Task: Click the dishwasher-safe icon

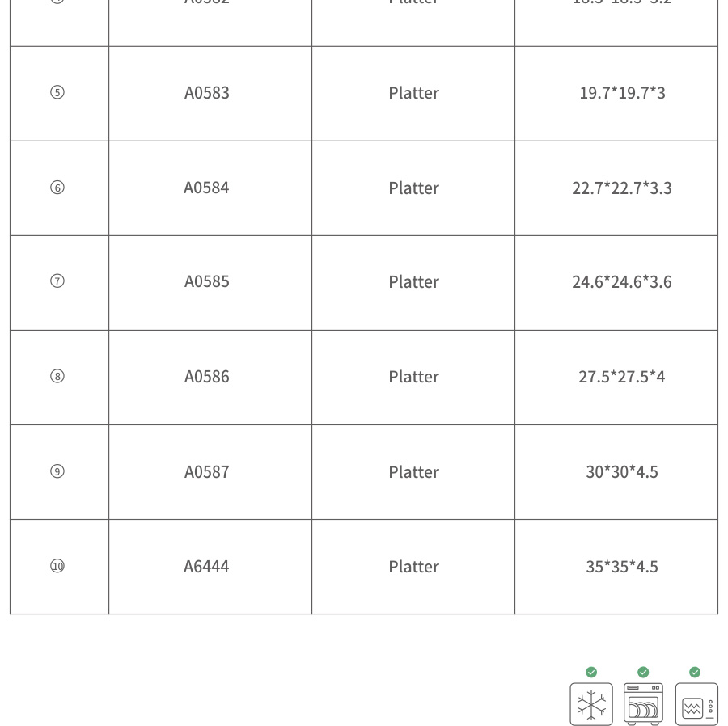Action: click(x=643, y=703)
